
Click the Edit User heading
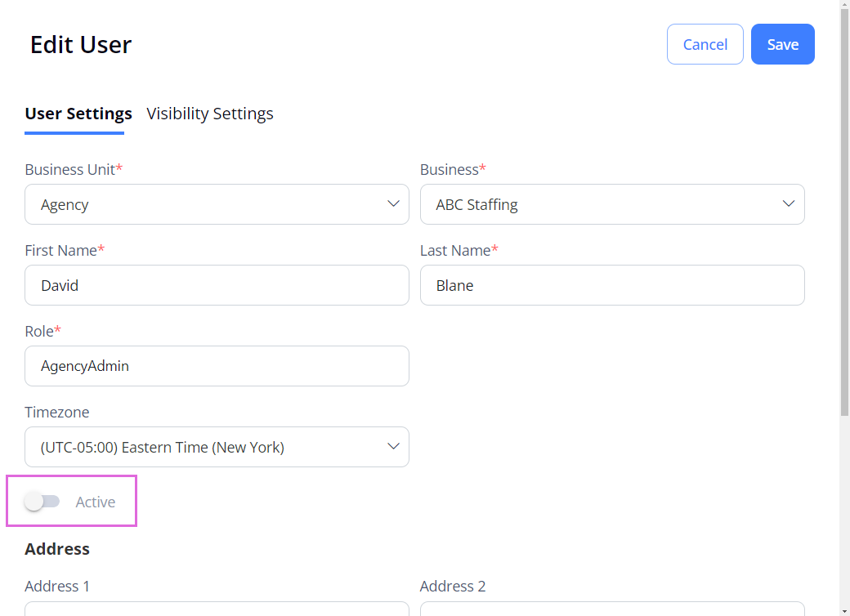tap(81, 44)
